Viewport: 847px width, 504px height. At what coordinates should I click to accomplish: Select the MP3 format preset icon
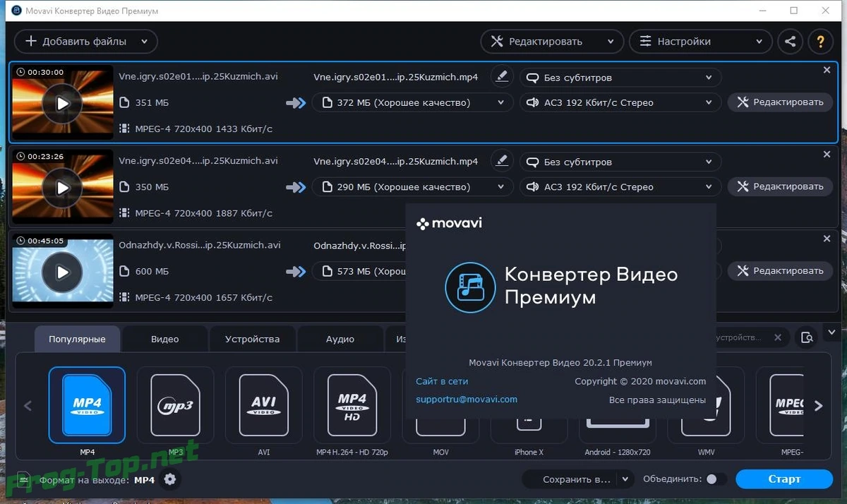(x=176, y=405)
